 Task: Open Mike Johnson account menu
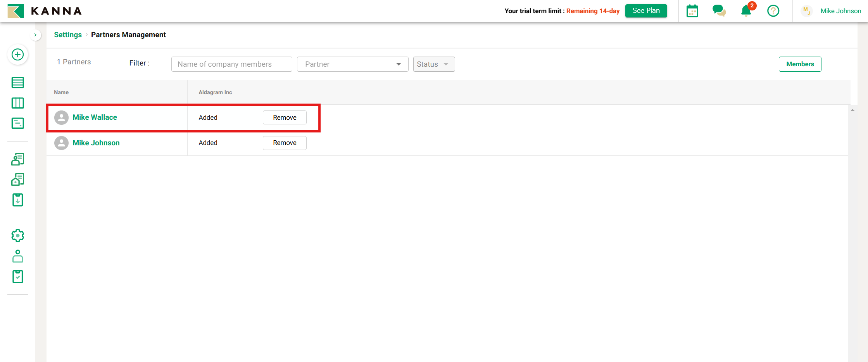(840, 11)
